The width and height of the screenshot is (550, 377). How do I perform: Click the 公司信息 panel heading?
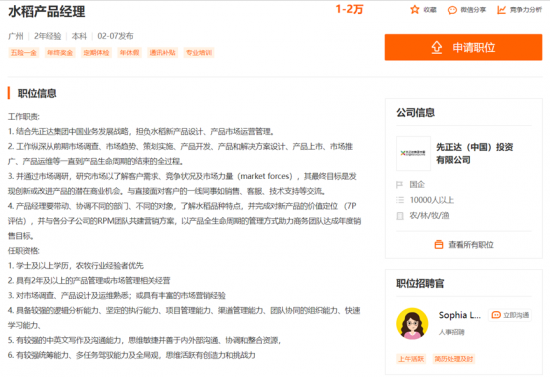[416, 113]
